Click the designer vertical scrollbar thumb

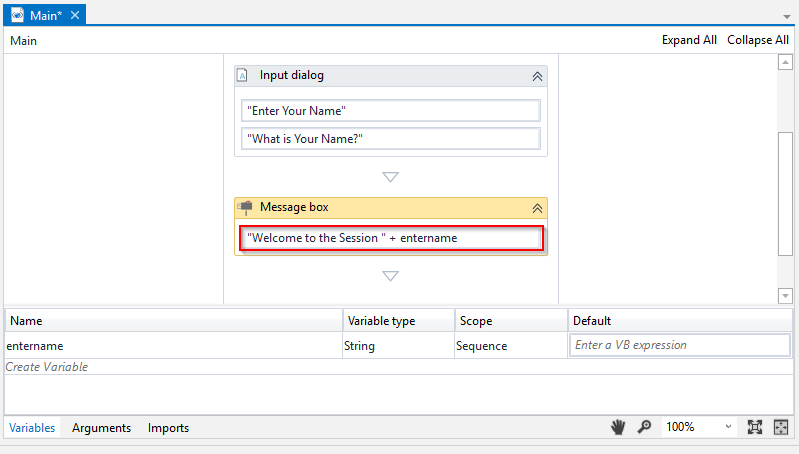coord(785,194)
